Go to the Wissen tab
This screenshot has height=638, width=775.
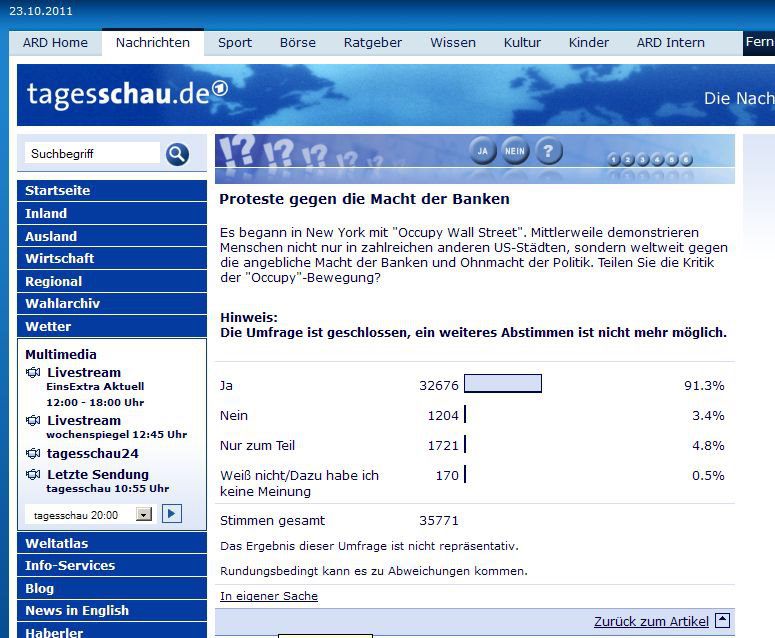pyautogui.click(x=453, y=43)
